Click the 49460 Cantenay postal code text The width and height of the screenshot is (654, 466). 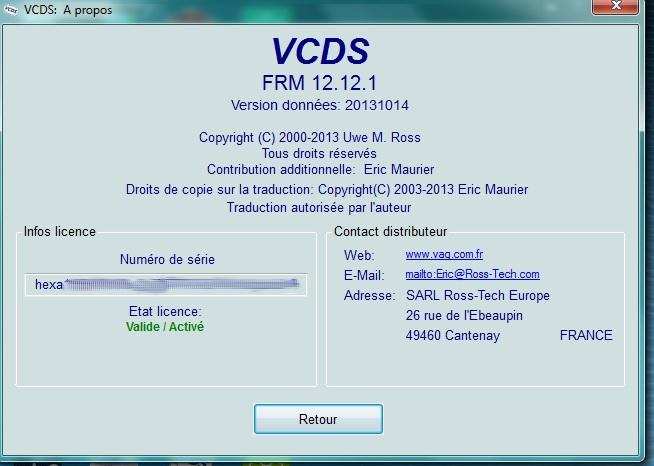point(452,336)
